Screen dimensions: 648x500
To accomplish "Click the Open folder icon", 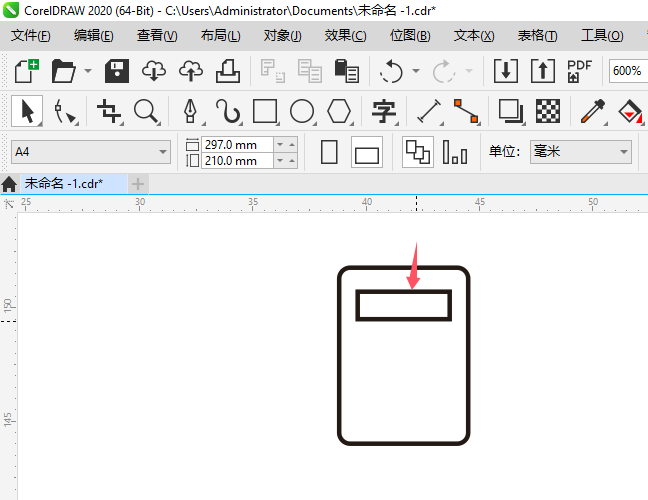I will click(63, 71).
